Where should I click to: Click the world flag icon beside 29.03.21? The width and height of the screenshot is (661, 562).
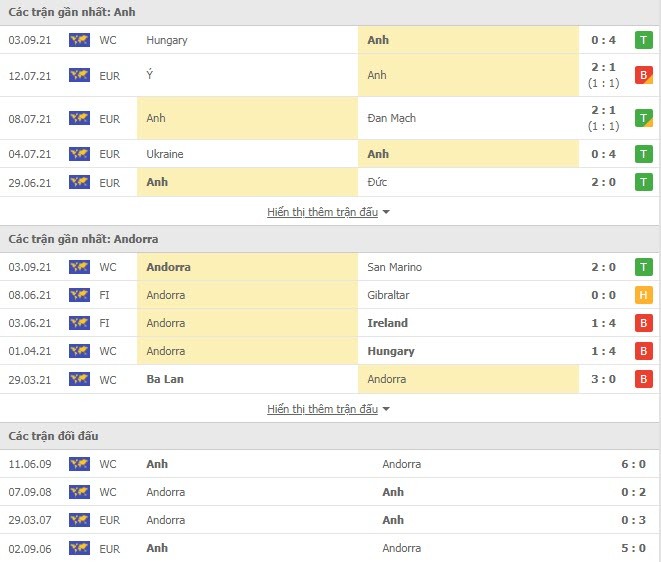coord(79,379)
